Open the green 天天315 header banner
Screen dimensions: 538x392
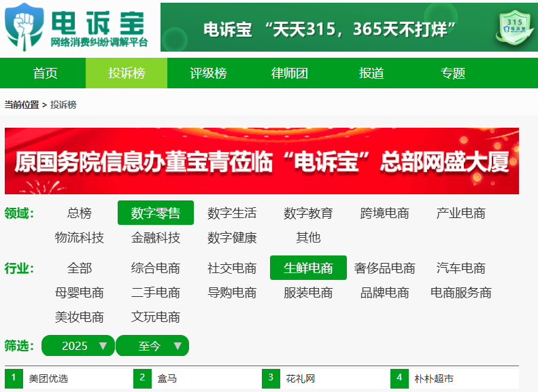point(349,27)
